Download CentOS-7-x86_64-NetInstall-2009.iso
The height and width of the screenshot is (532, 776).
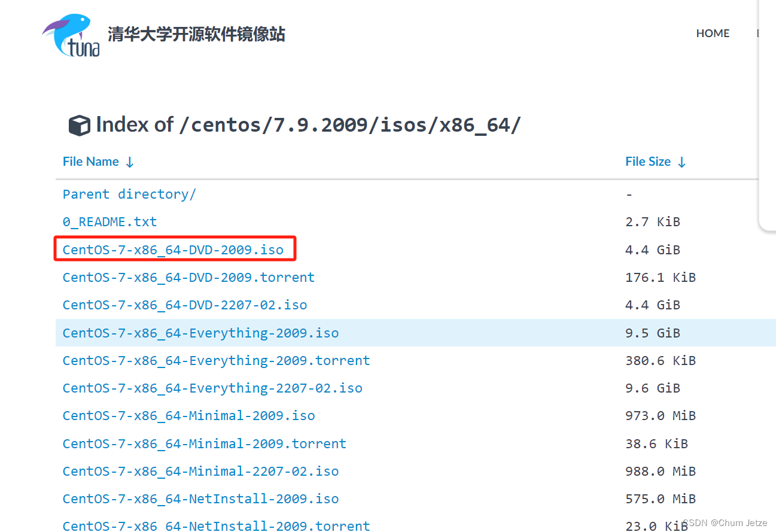pyautogui.click(x=200, y=498)
